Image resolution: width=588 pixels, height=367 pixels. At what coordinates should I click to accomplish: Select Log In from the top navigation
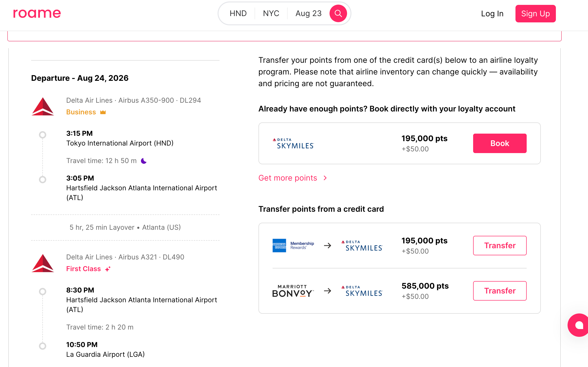coord(492,14)
